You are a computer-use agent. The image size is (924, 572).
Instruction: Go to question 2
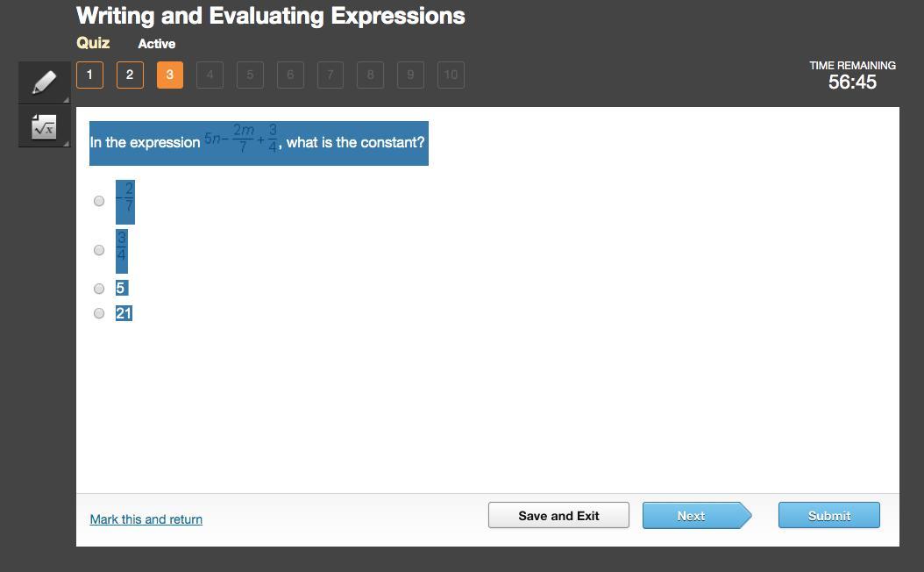pos(130,75)
